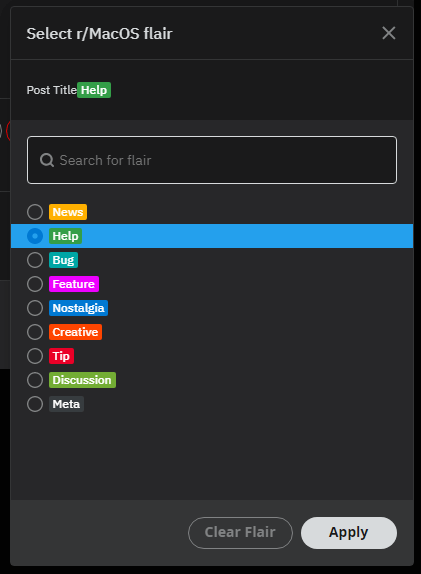Focus the Search for flair field
The width and height of the screenshot is (421, 574).
[x=212, y=160]
